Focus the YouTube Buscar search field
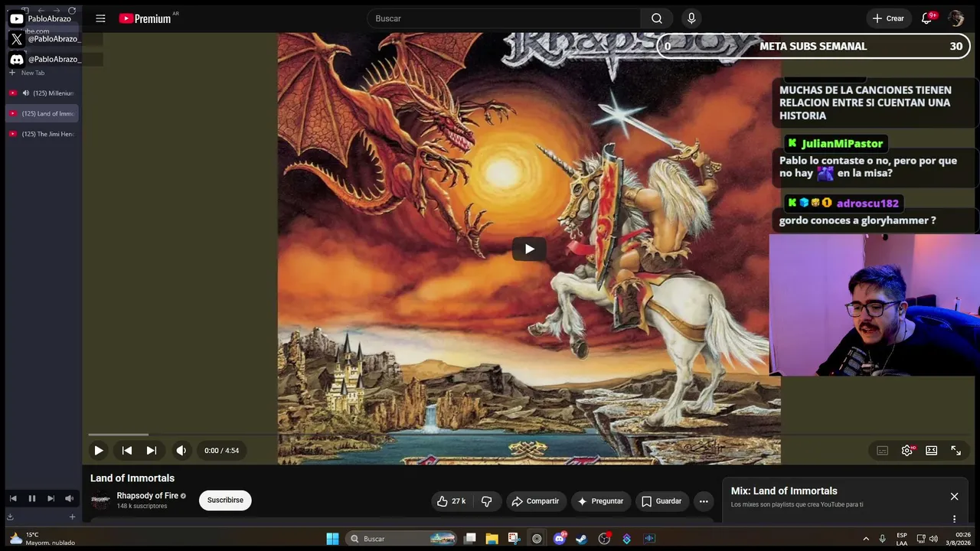 [x=504, y=18]
